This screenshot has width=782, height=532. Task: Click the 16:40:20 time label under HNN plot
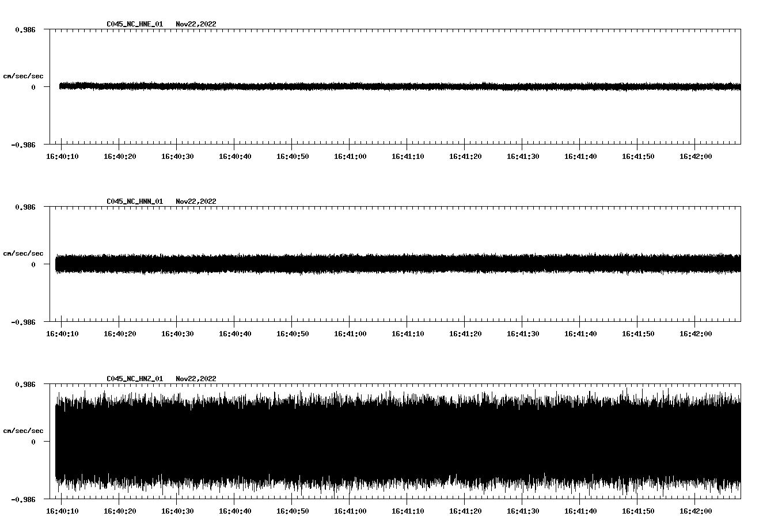tap(120, 334)
